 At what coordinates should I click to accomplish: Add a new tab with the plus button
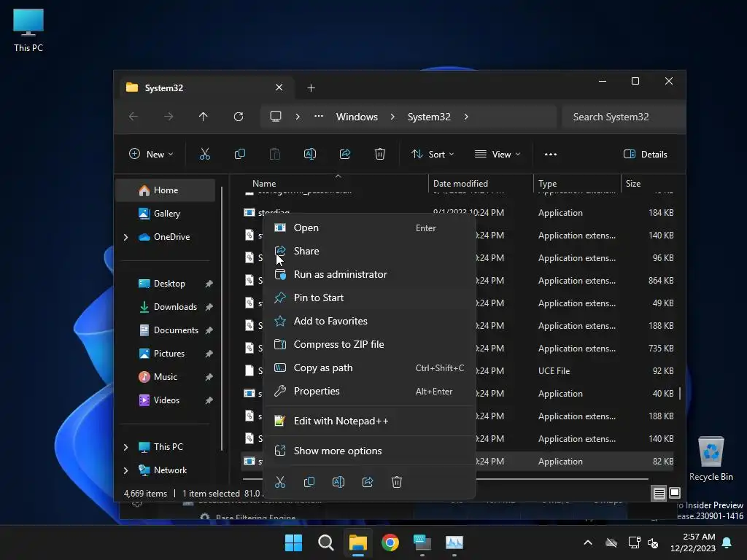(x=311, y=88)
